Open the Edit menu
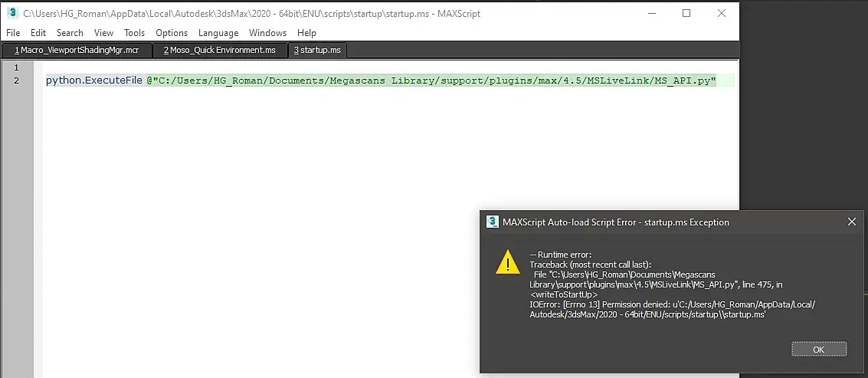This screenshot has height=378, width=868. pyautogui.click(x=38, y=33)
